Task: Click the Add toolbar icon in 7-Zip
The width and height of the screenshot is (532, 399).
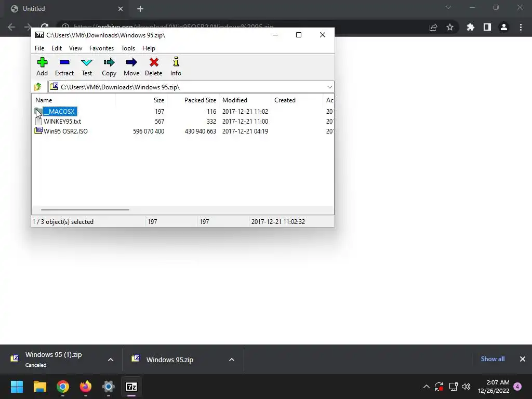Action: [42, 66]
